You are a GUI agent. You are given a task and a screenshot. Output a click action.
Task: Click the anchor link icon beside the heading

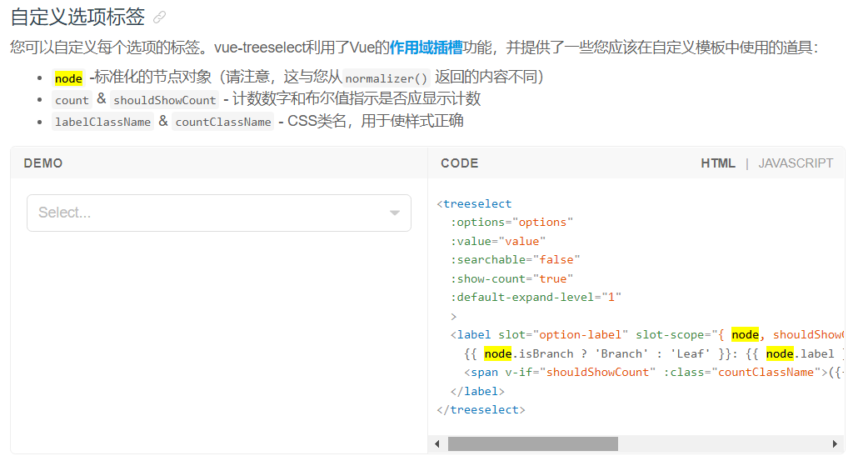point(160,18)
